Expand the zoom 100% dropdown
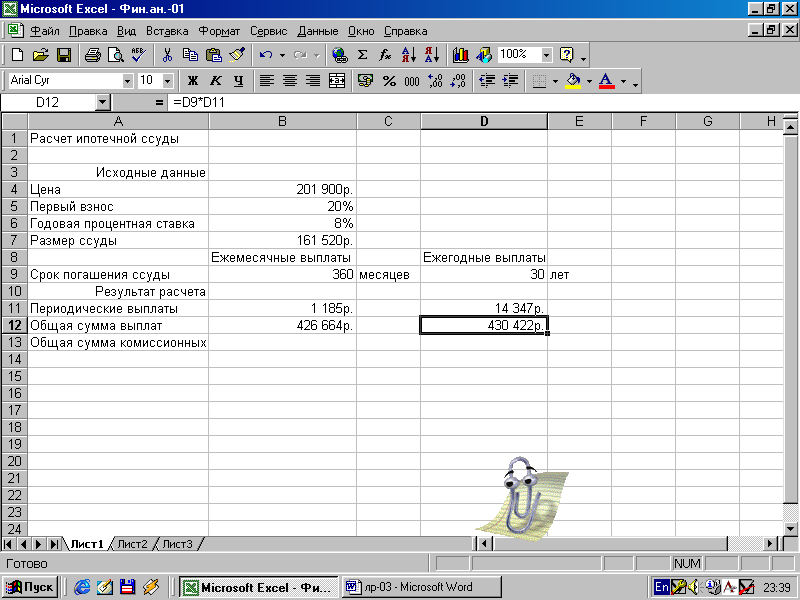This screenshot has width=800, height=600. point(546,55)
